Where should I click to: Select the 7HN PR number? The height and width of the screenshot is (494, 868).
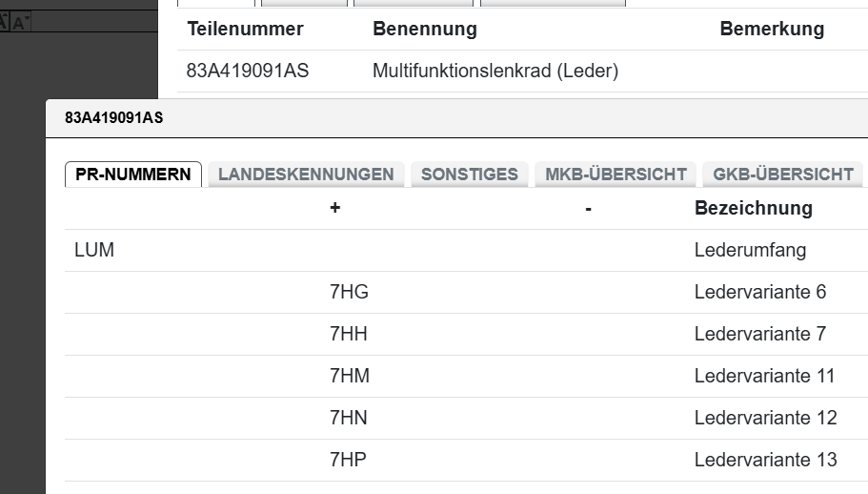pyautogui.click(x=349, y=419)
